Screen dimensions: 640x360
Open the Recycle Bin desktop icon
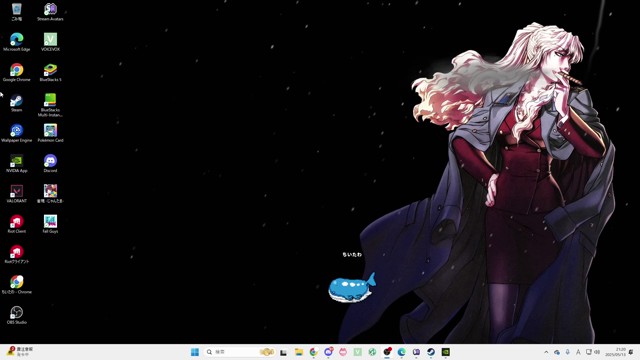17,11
